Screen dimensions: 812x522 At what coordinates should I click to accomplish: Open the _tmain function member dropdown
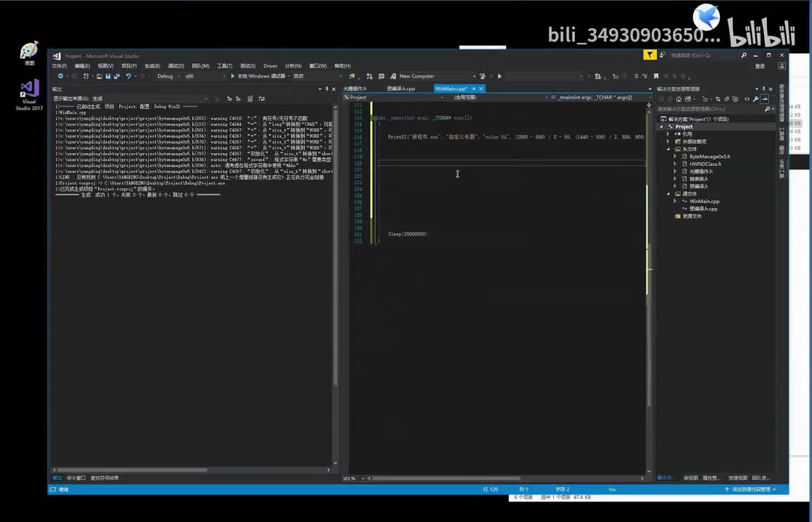601,97
